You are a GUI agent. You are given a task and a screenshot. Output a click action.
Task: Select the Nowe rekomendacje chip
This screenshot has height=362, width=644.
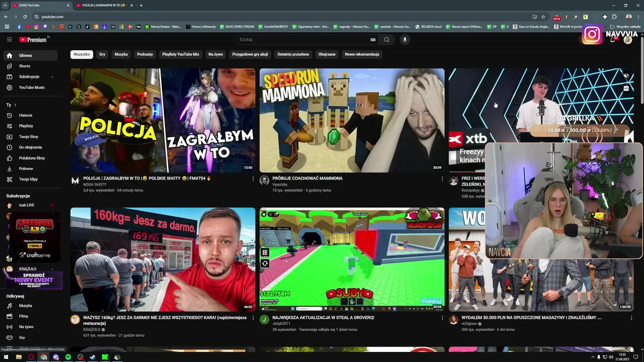pos(362,54)
